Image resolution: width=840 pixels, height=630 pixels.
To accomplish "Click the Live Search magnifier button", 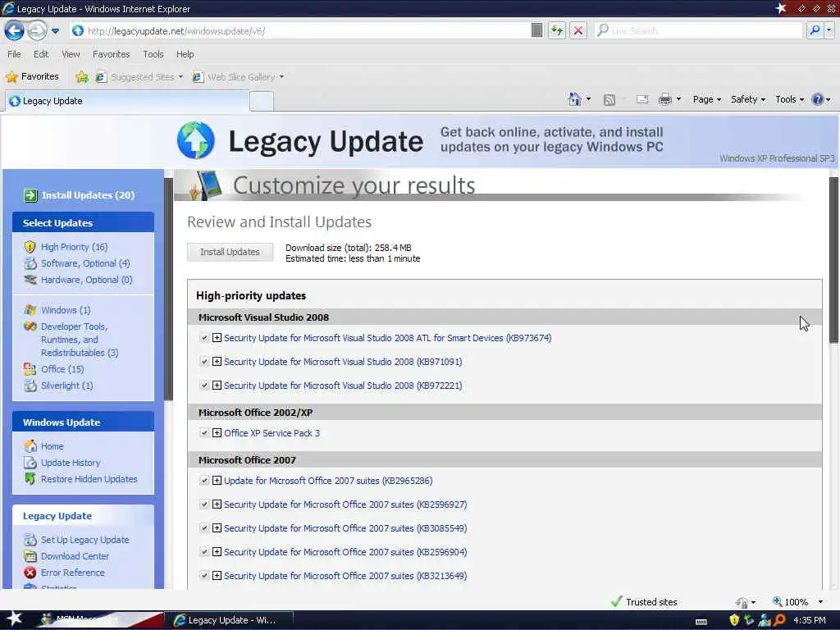I will tap(815, 30).
